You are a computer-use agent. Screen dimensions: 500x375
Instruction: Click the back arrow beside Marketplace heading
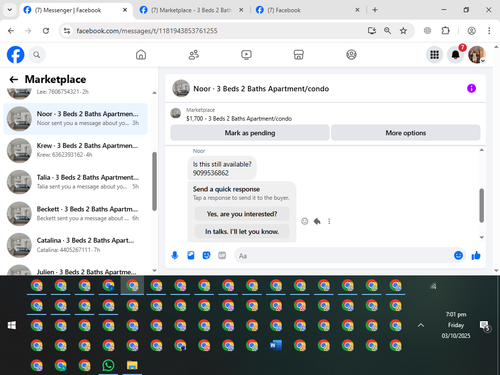point(14,79)
